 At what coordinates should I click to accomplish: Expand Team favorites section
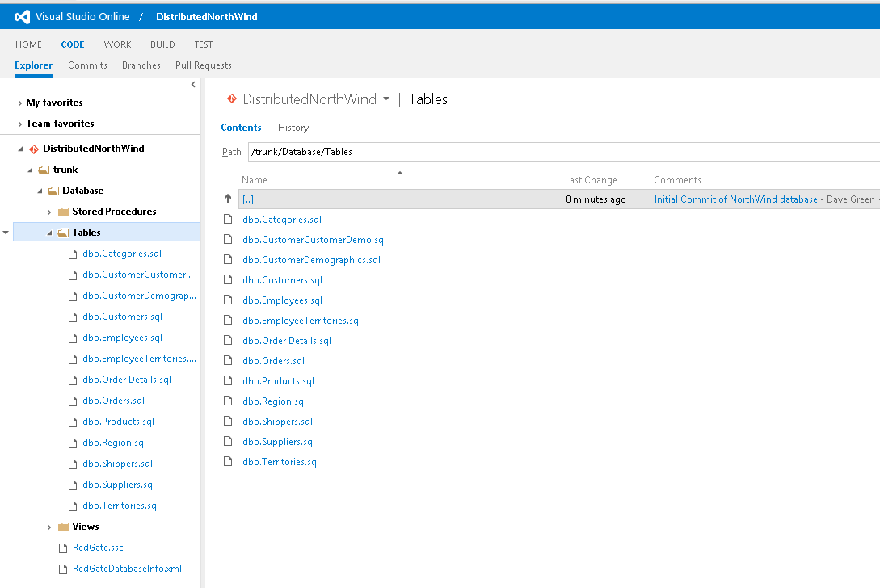[x=19, y=124]
